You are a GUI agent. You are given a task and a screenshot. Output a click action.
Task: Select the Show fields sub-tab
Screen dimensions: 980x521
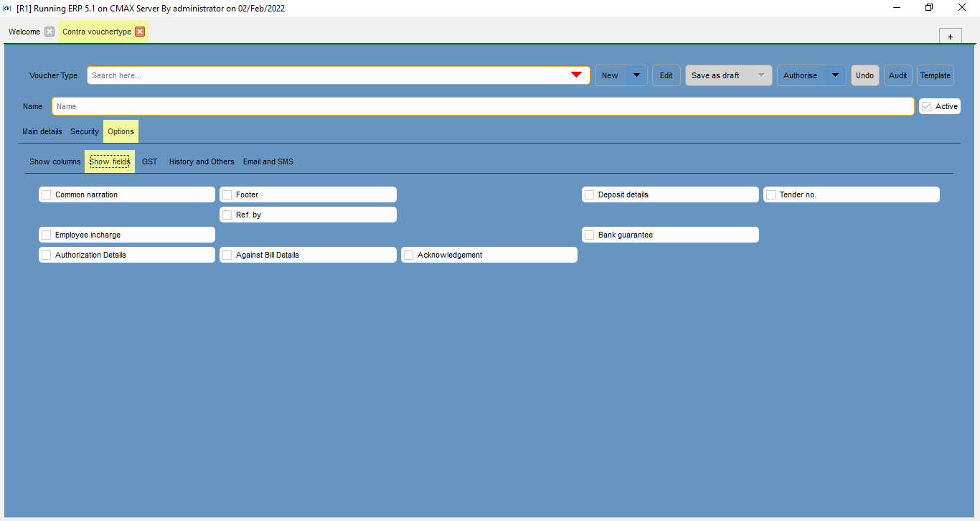point(110,161)
